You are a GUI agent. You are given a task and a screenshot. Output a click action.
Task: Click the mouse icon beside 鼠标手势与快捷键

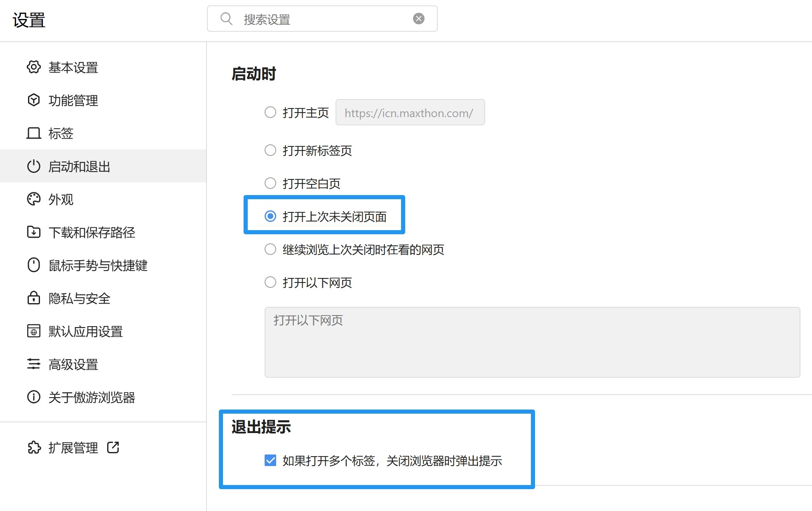[34, 265]
